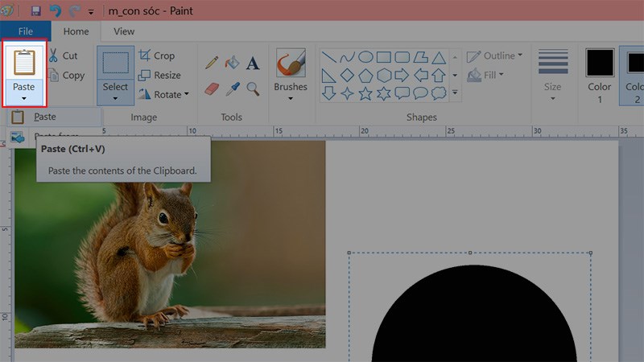Select the Text tool

point(253,63)
